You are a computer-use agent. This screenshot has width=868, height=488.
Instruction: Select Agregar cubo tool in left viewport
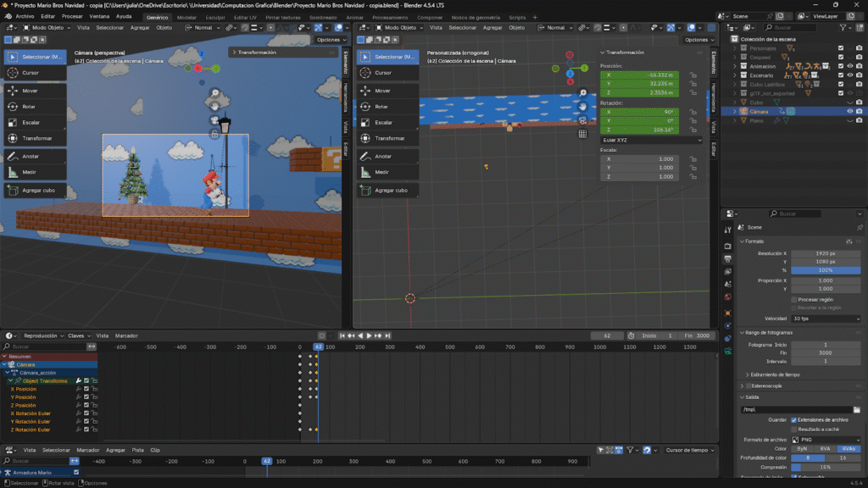[34, 191]
